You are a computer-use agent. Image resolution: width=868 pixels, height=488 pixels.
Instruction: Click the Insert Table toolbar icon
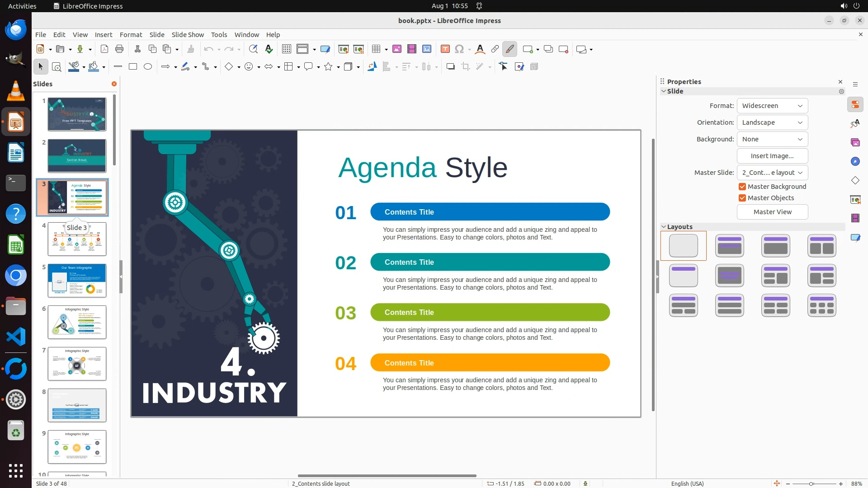click(x=376, y=49)
